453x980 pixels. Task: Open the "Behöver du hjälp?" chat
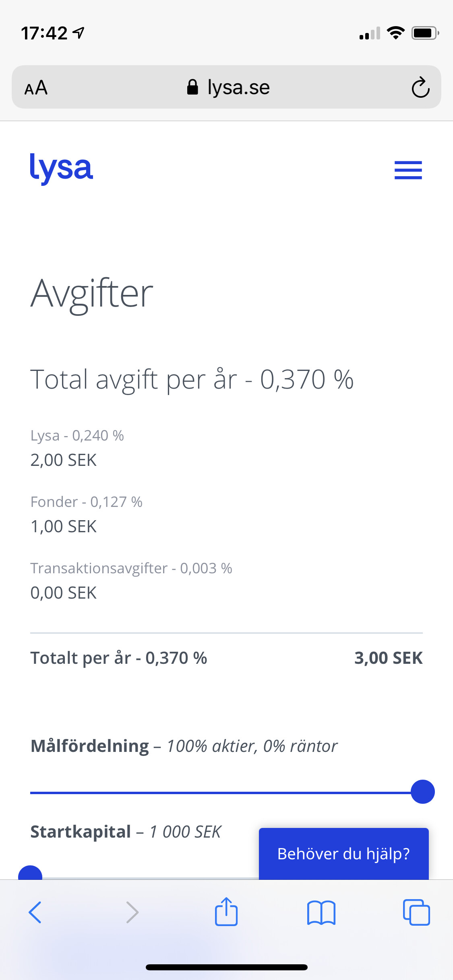[x=343, y=853]
